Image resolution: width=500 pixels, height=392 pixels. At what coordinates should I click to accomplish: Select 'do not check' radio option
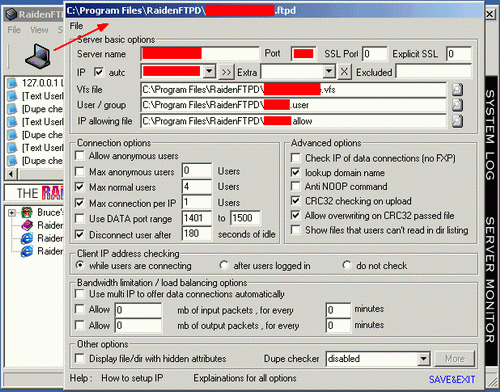[x=347, y=265]
